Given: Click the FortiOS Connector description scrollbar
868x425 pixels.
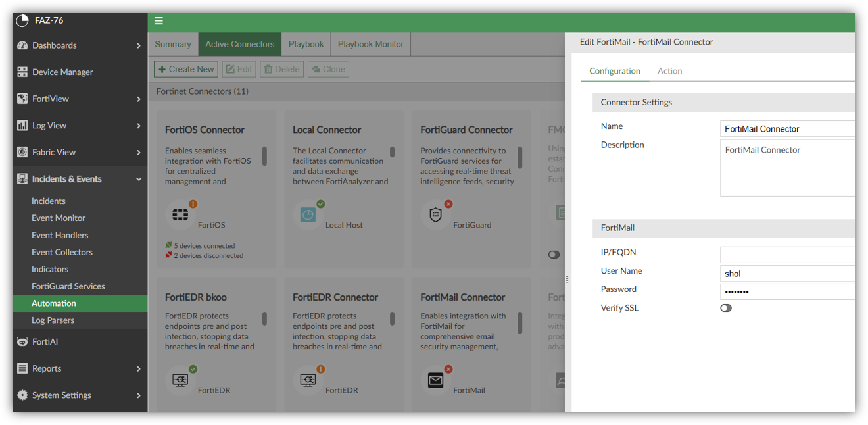Looking at the screenshot, I should coord(265,157).
